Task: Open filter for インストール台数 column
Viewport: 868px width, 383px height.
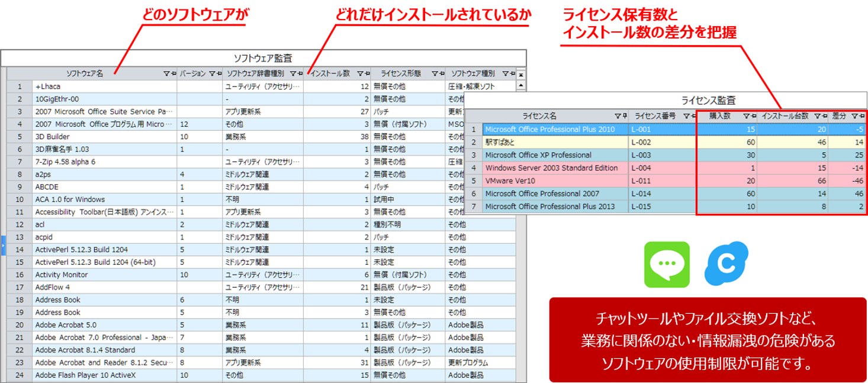Action: (818, 116)
